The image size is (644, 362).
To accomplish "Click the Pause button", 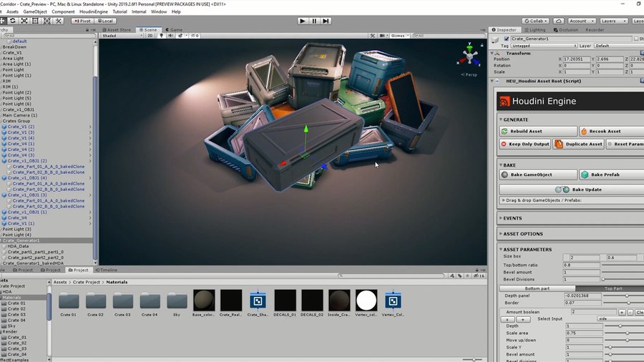I will point(314,21).
